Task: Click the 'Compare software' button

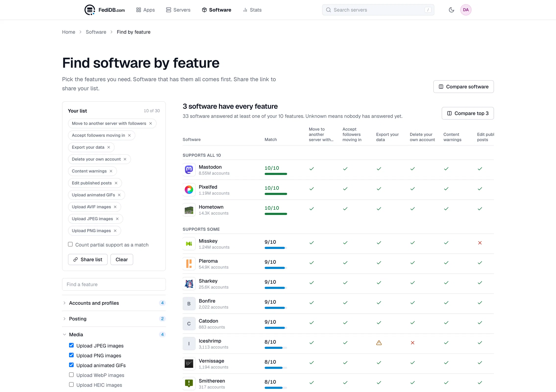Action: click(x=463, y=87)
